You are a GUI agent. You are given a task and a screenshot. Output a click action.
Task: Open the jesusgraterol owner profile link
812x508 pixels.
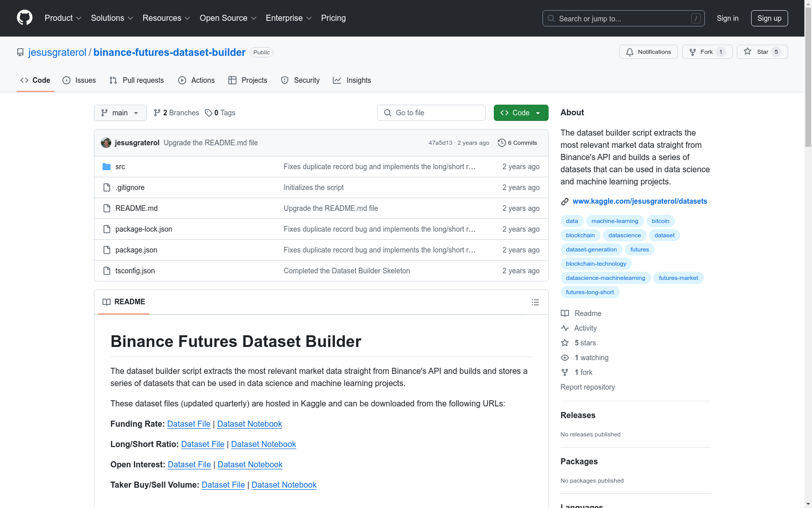pyautogui.click(x=57, y=52)
